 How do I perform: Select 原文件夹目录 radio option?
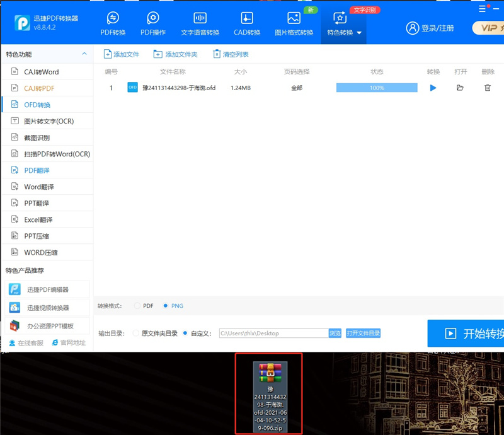135,333
